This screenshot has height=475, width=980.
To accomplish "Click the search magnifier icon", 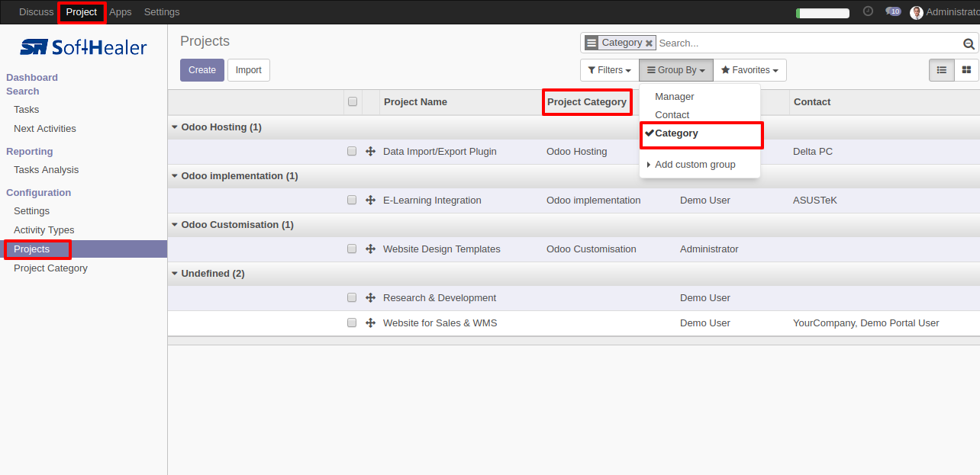I will tap(969, 43).
